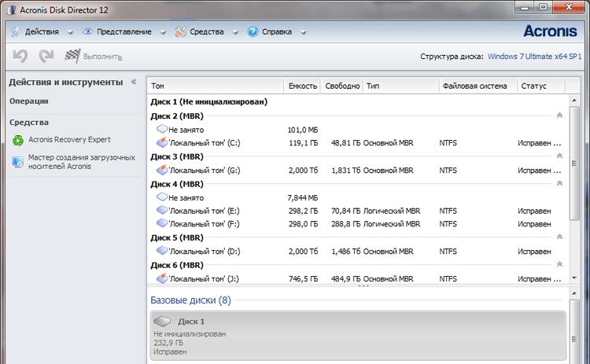Screen dimensions: 590x364
Task: Click volume icon of Локальный том (D:)
Action: tap(162, 251)
